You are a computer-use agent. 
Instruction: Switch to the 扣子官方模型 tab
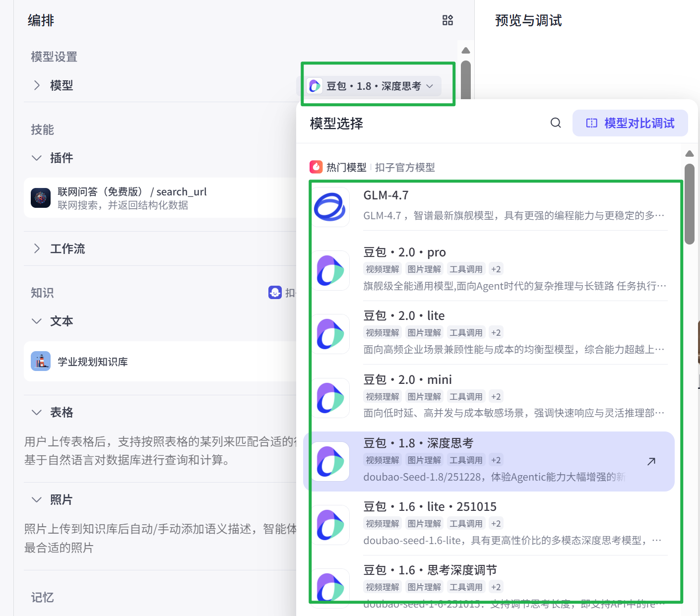pos(405,167)
